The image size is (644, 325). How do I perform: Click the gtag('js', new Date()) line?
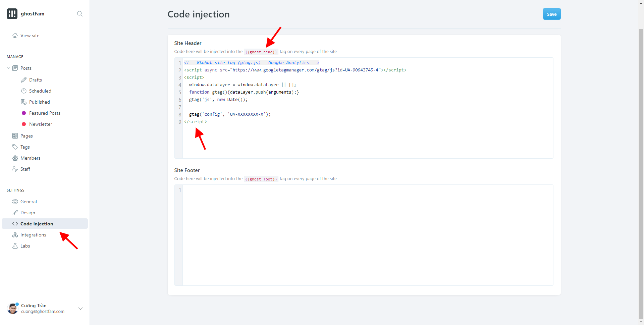coord(218,100)
